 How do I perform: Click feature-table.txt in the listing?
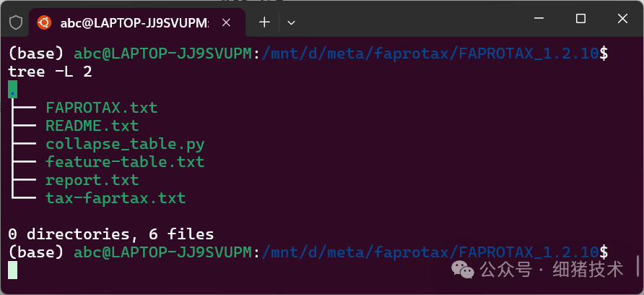tap(125, 162)
